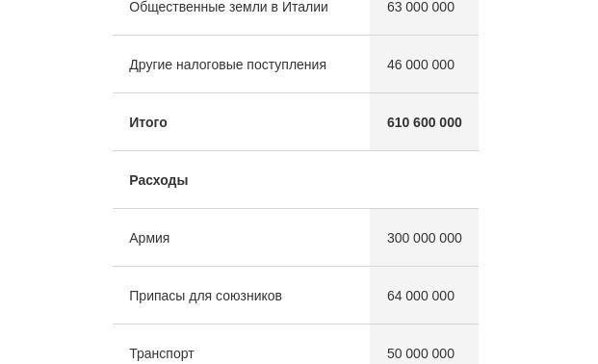Click the 'Транспорт' row label

(x=162, y=353)
